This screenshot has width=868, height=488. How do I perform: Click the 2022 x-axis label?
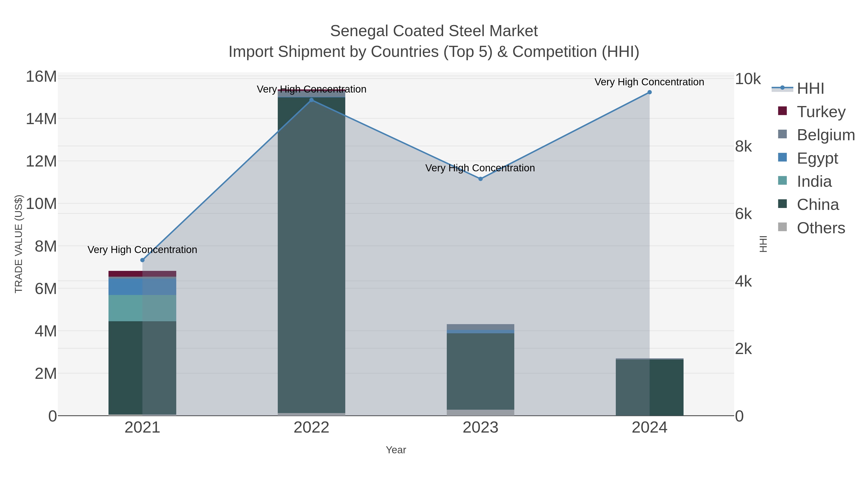coord(311,428)
